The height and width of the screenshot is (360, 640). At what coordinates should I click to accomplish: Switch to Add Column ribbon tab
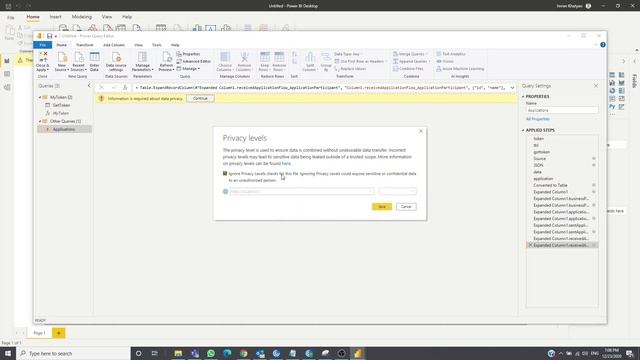pos(113,45)
